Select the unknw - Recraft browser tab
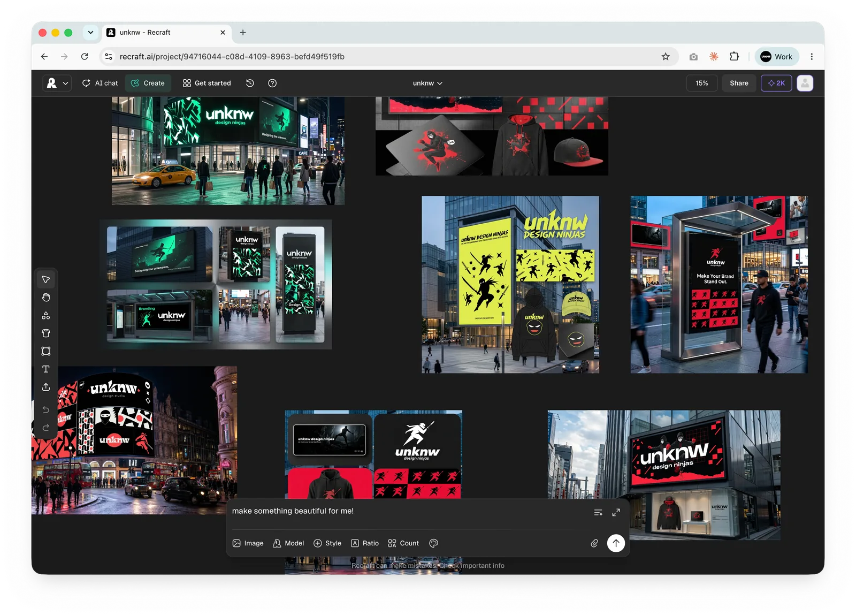 pyautogui.click(x=166, y=33)
